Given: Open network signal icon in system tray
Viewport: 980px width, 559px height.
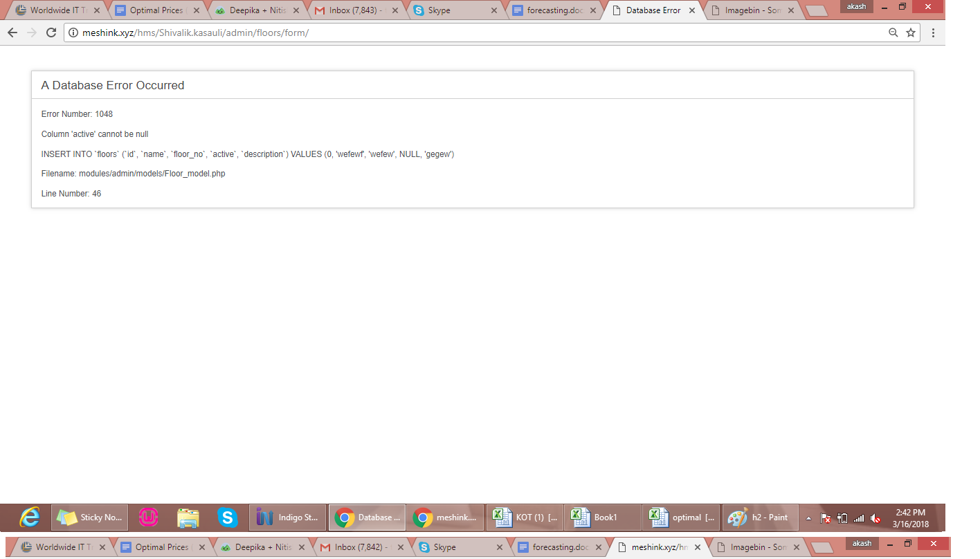Looking at the screenshot, I should (859, 517).
